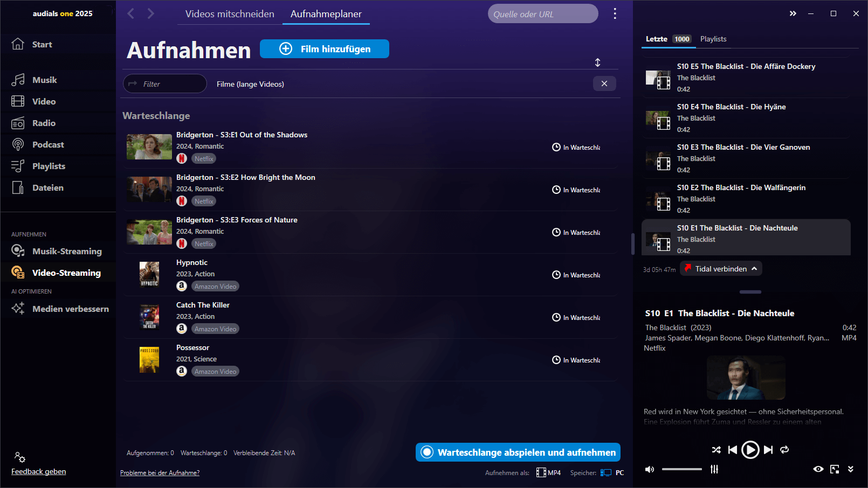Open the Podcast section
Image resolution: width=868 pixels, height=488 pixels.
click(x=38, y=144)
